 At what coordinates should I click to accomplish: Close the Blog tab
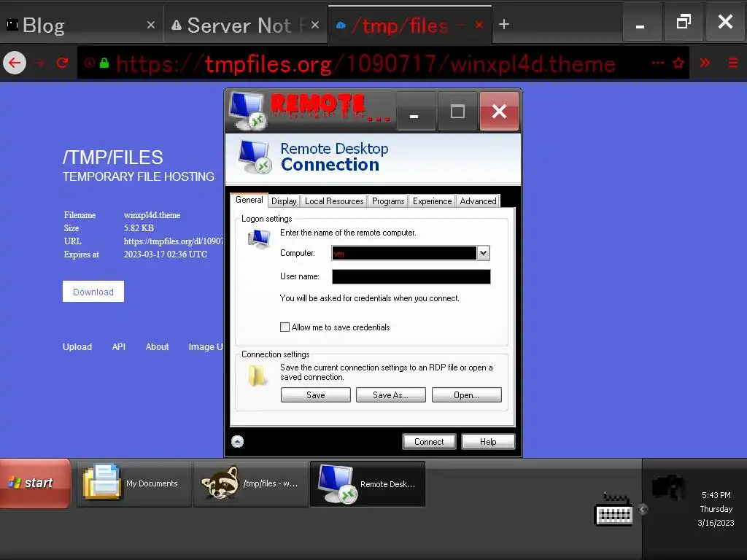pyautogui.click(x=151, y=25)
